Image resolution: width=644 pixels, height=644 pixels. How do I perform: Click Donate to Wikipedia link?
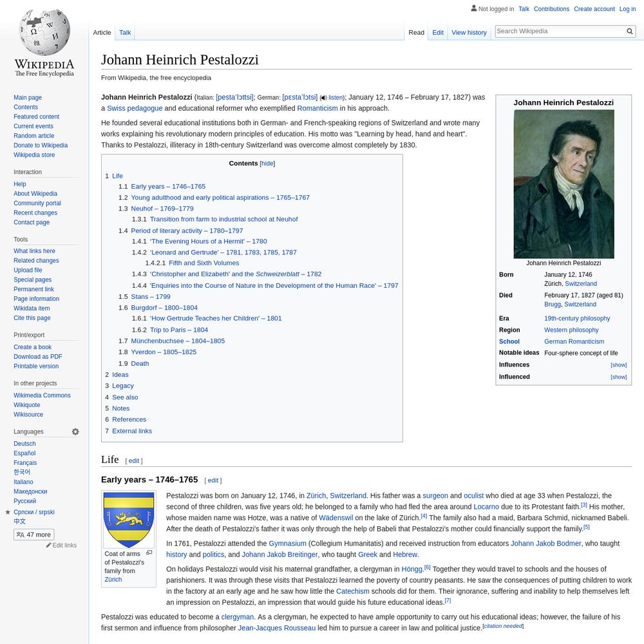(x=41, y=145)
